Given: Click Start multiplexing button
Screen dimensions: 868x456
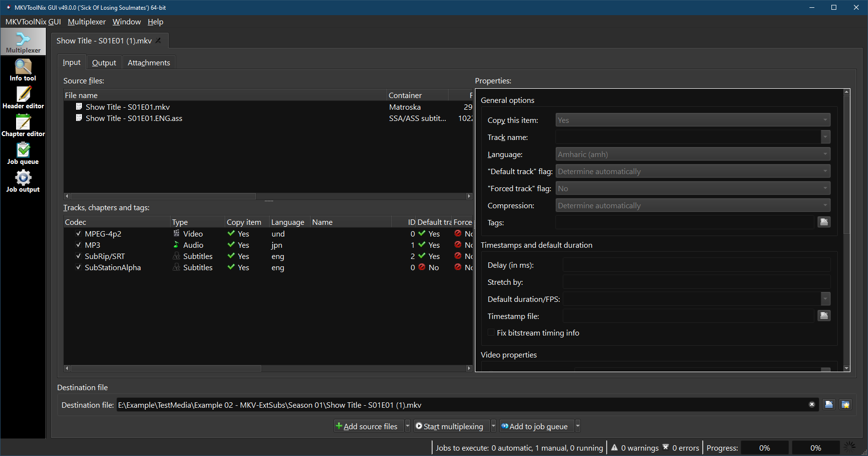Looking at the screenshot, I should coord(451,426).
